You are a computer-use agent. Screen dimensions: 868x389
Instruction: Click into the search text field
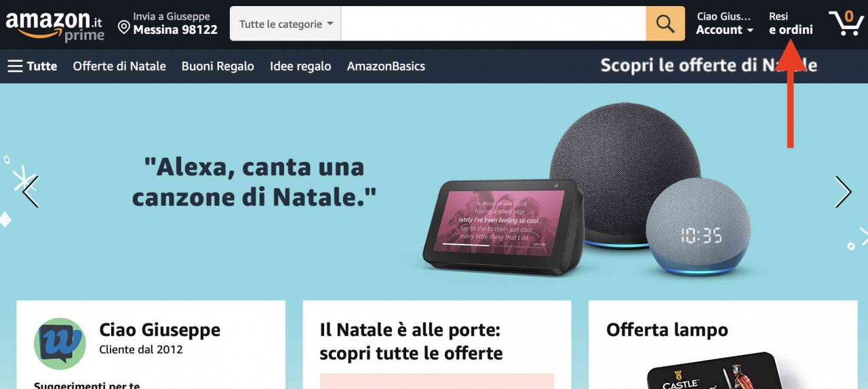(x=494, y=24)
